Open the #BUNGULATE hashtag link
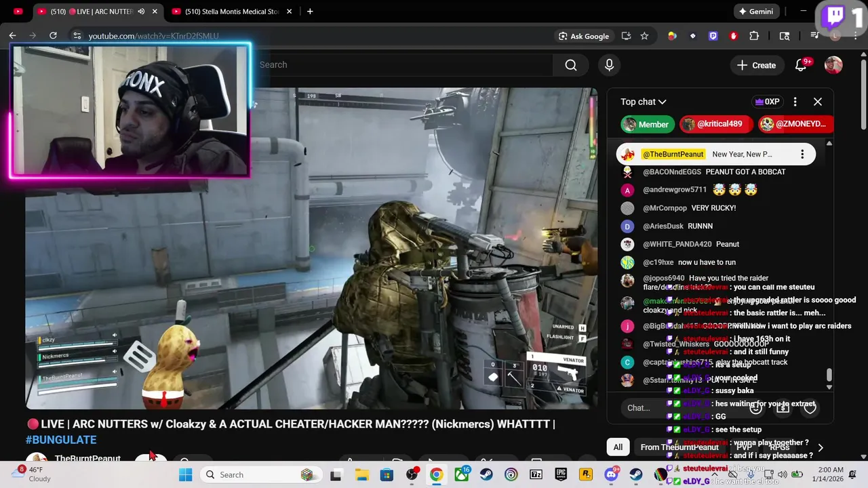 (x=61, y=440)
